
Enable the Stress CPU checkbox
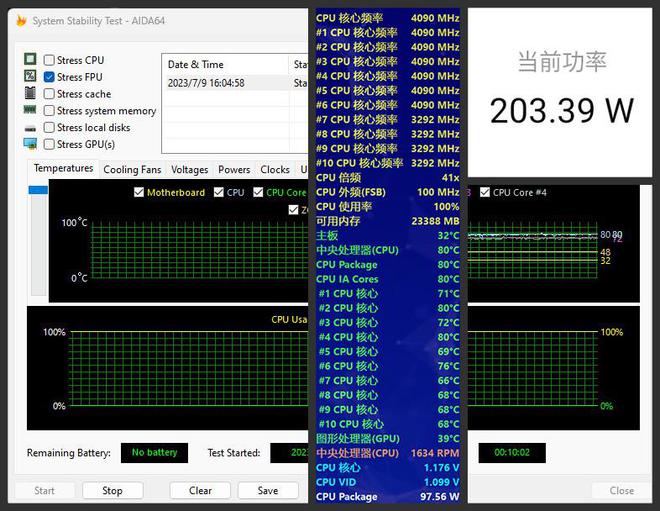tap(49, 60)
